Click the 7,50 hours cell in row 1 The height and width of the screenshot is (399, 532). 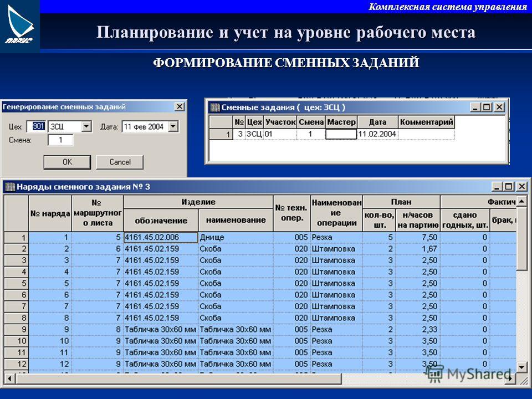pos(418,238)
